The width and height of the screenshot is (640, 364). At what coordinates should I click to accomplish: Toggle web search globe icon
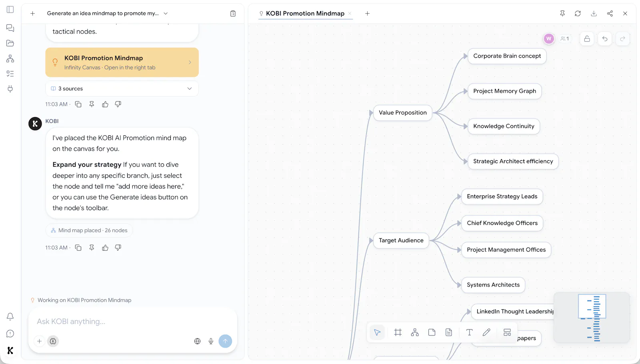click(x=197, y=341)
